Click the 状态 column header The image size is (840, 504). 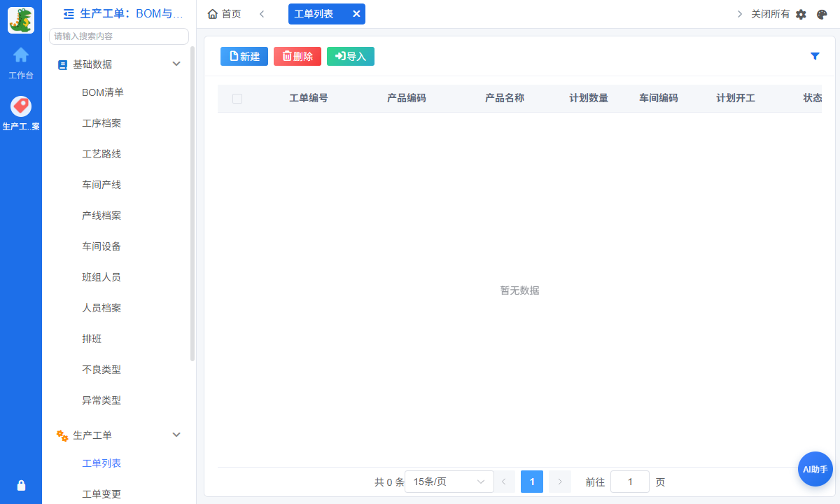point(813,99)
